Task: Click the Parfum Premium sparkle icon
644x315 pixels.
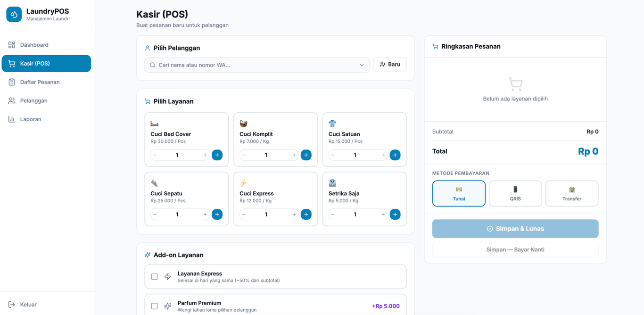Action: (168, 306)
